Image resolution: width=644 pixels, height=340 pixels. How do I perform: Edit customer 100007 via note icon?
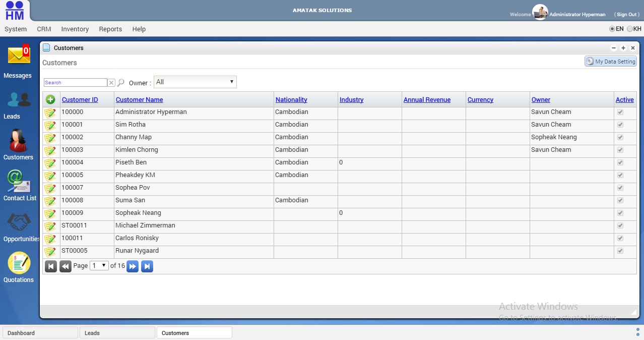tap(50, 188)
